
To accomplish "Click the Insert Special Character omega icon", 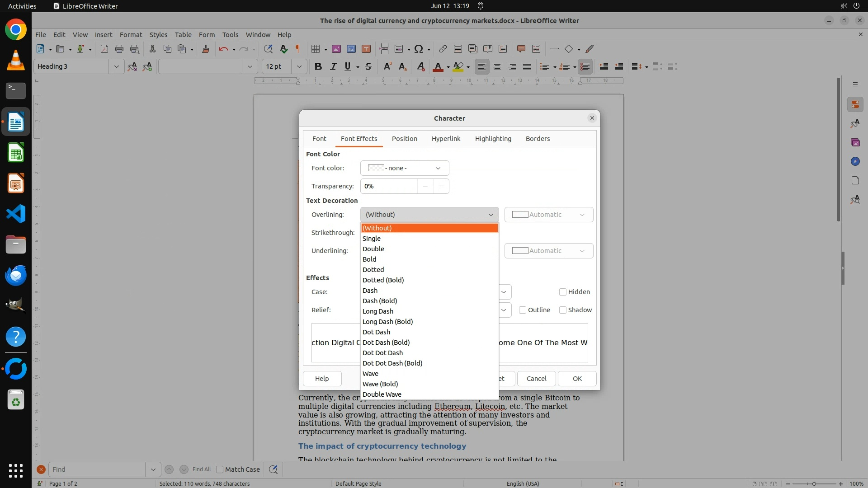I will pyautogui.click(x=419, y=49).
